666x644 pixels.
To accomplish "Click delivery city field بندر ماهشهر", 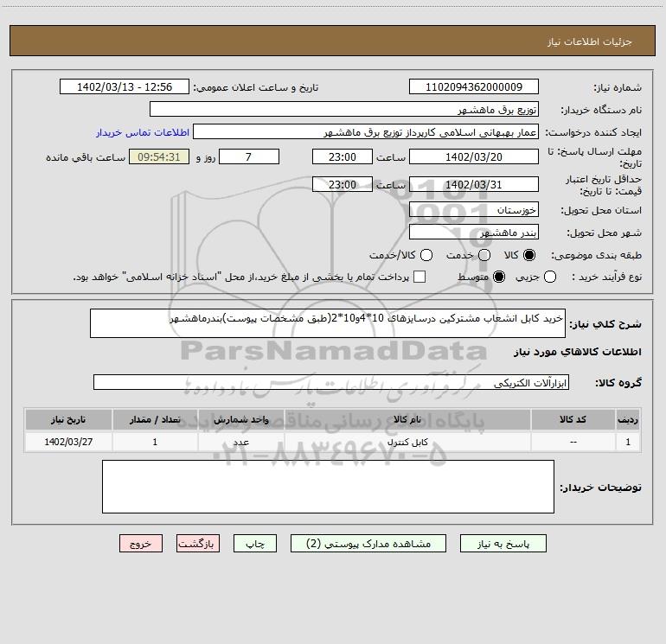I will [474, 232].
